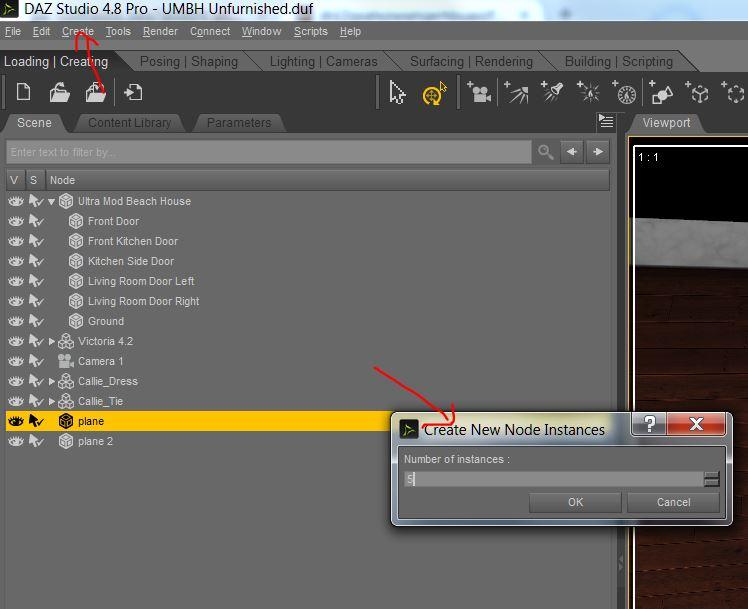Click the Import file icon
748x609 pixels.
point(133,92)
